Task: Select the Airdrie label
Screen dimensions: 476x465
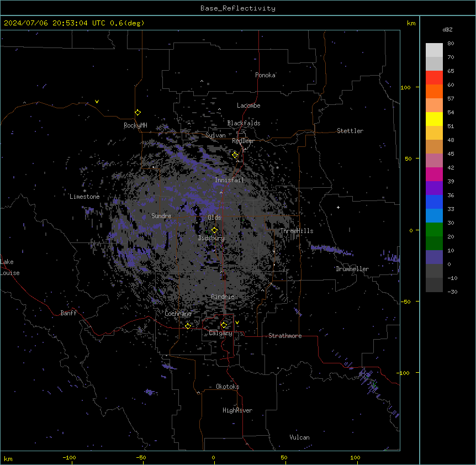Action: 223,297
